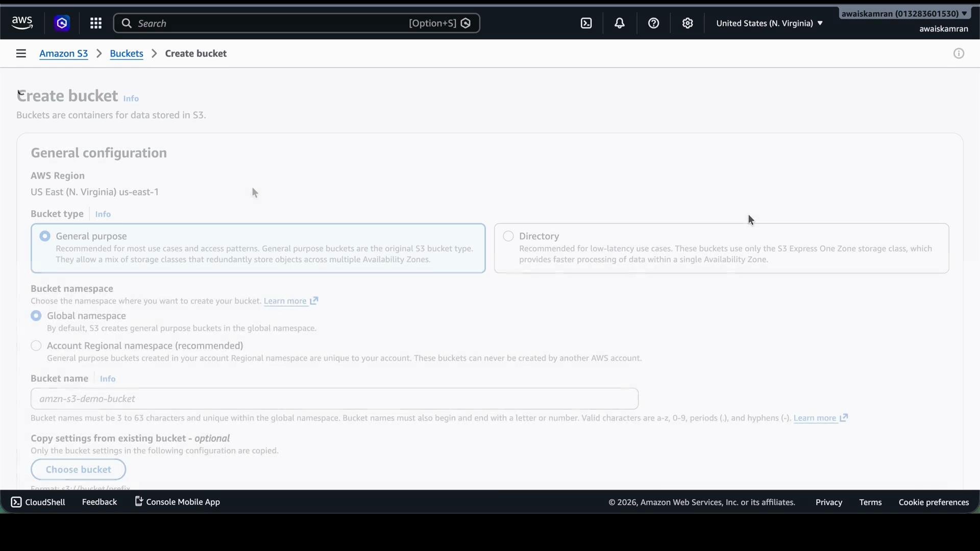Click the Create bucket breadcrumb text
Viewport: 980px width, 551px height.
click(x=196, y=54)
